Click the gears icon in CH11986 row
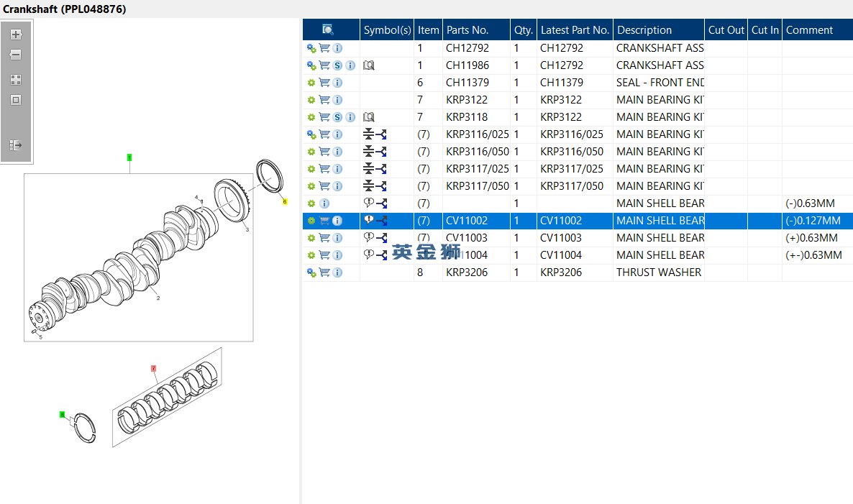Viewport: 853px width, 504px height. pos(311,65)
